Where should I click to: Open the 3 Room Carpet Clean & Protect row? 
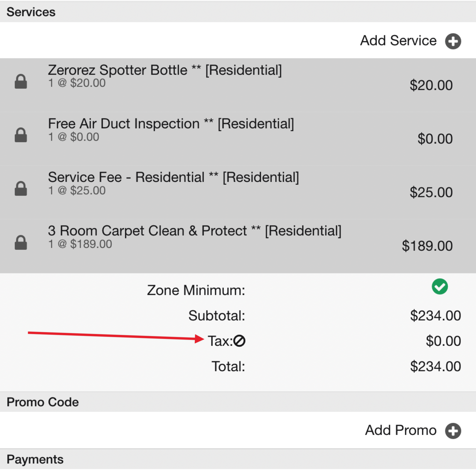tap(238, 246)
